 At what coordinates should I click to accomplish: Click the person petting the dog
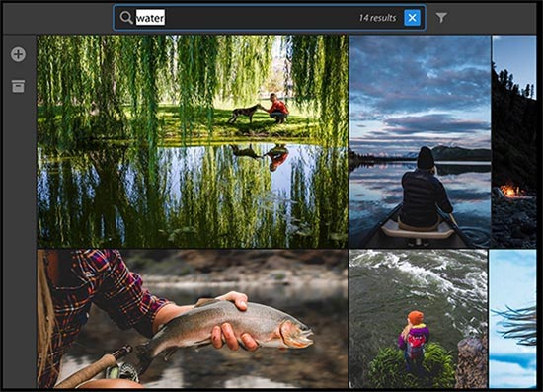(277, 109)
